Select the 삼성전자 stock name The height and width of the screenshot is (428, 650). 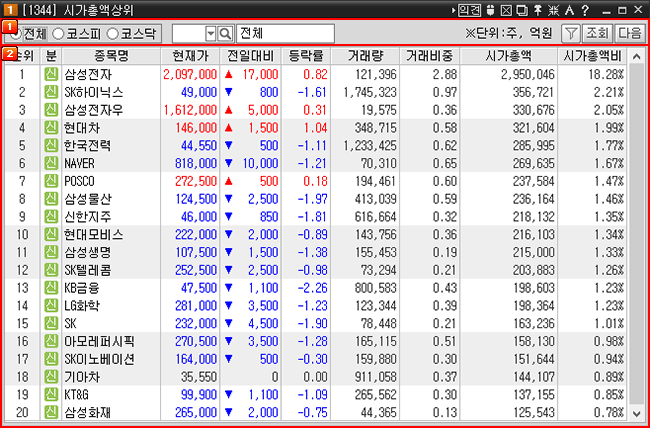tap(88, 75)
